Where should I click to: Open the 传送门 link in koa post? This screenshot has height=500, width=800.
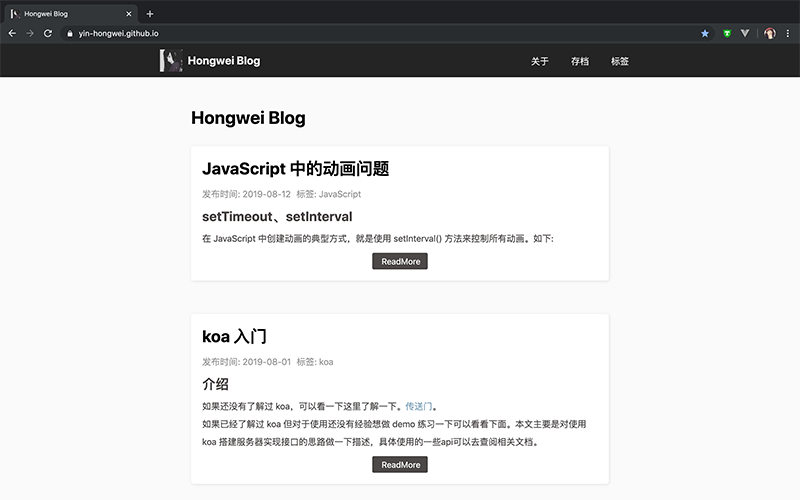click(420, 406)
